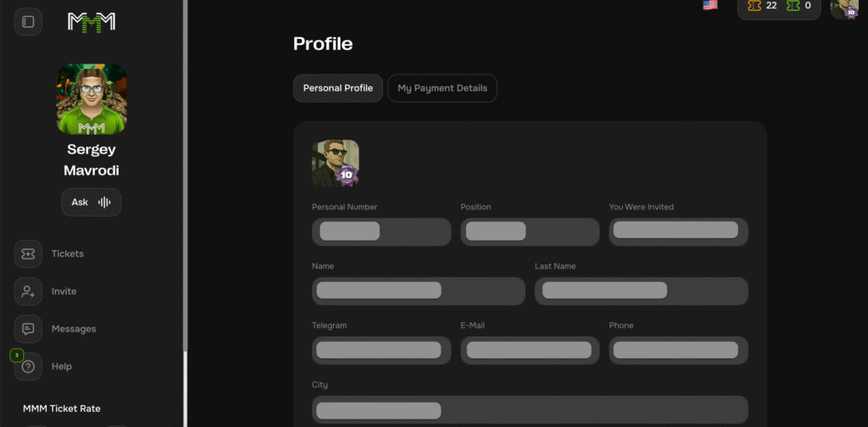This screenshot has width=868, height=427.
Task: Switch to the Personal Profile tab
Action: click(x=337, y=88)
